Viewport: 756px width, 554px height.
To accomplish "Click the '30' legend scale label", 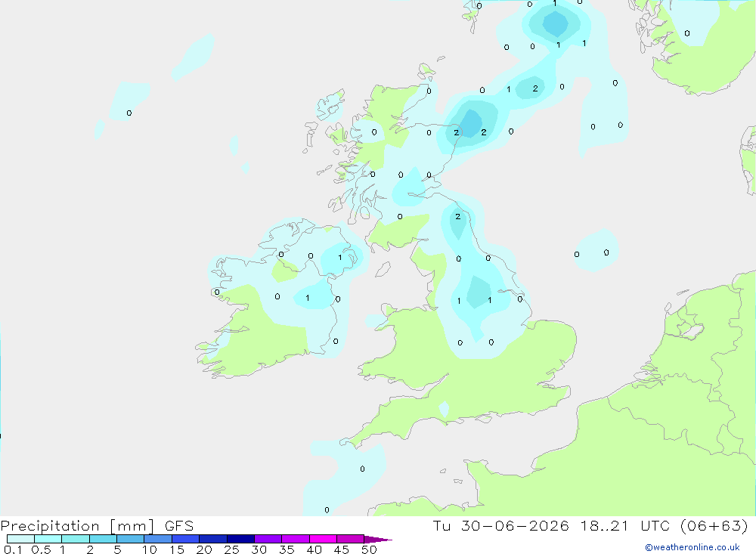I will click(259, 549).
